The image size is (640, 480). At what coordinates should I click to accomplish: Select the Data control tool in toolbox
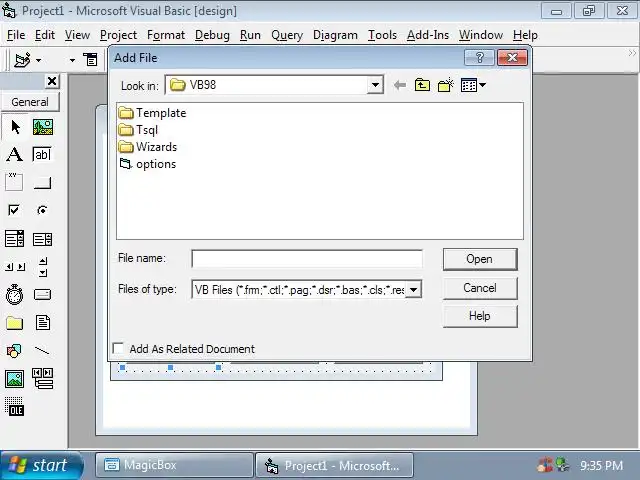tap(42, 378)
